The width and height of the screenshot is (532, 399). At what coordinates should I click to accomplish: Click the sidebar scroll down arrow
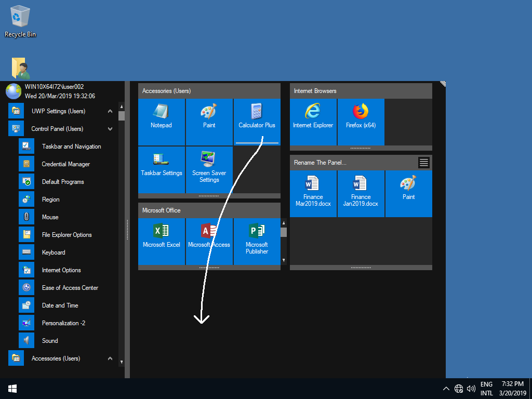click(122, 362)
